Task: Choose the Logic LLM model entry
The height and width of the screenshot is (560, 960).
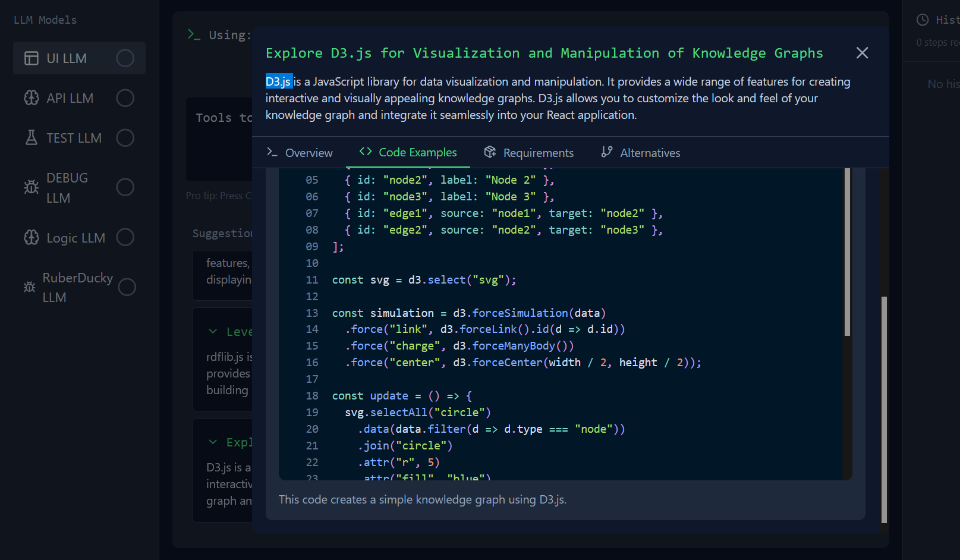Action: tap(79, 238)
